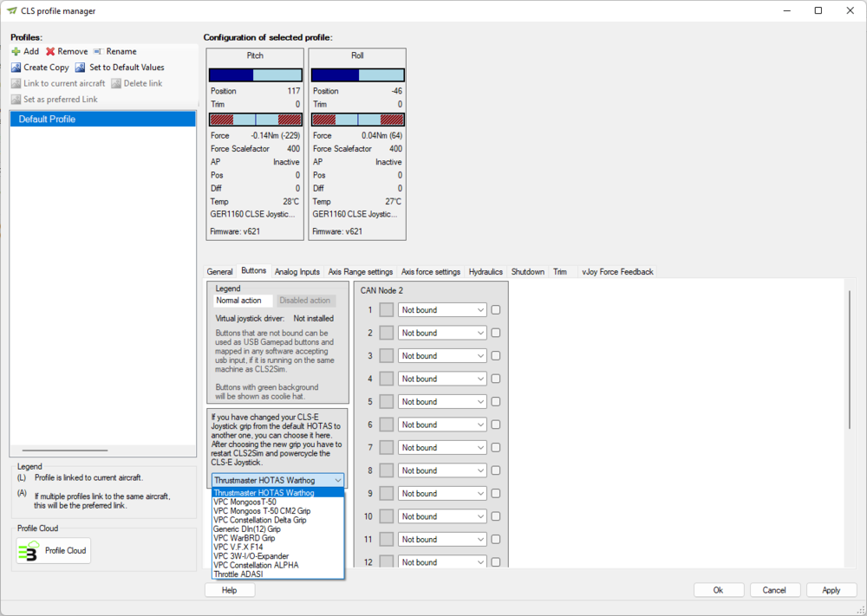This screenshot has width=867, height=616.
Task: Click button 1 gray indicator square
Action: click(387, 310)
